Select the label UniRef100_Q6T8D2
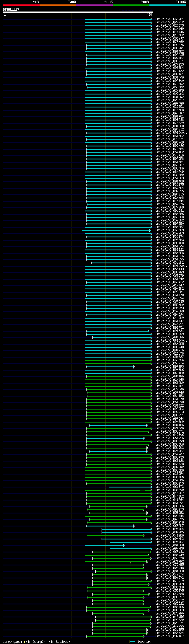 [170, 136]
